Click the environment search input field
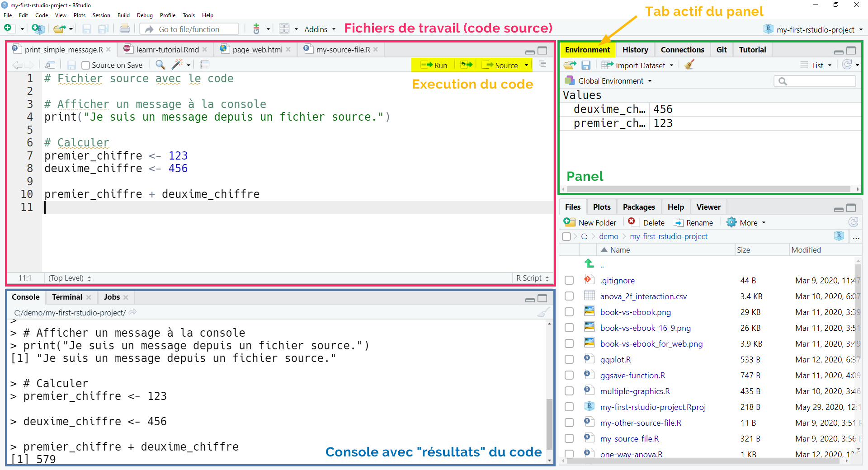 (815, 81)
